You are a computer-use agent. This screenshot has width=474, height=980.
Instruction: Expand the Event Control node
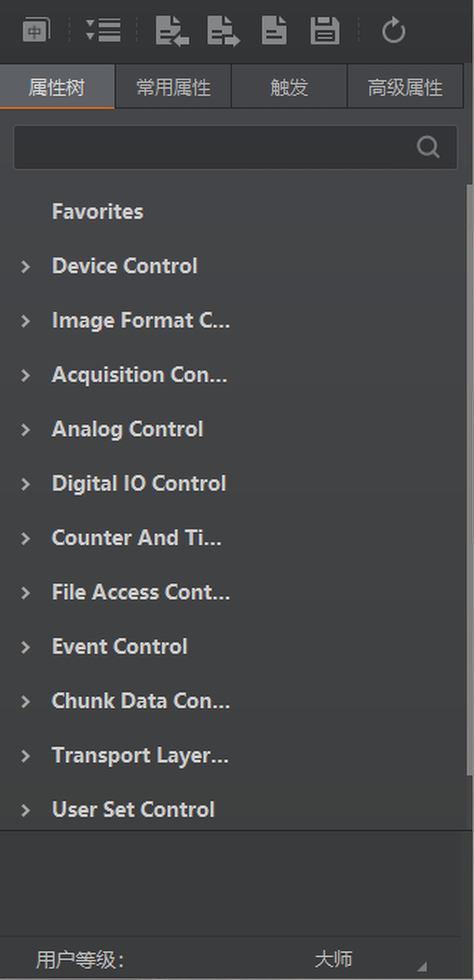(x=26, y=647)
